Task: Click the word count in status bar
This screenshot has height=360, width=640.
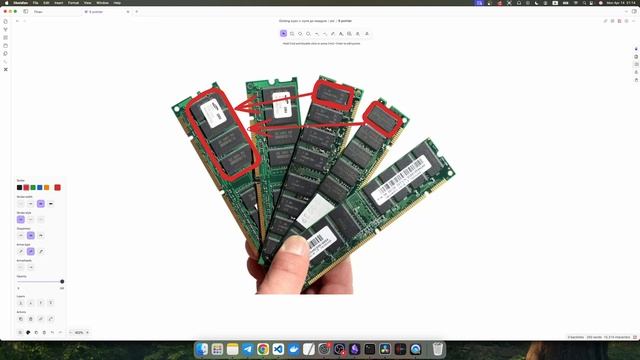Action: (594, 337)
